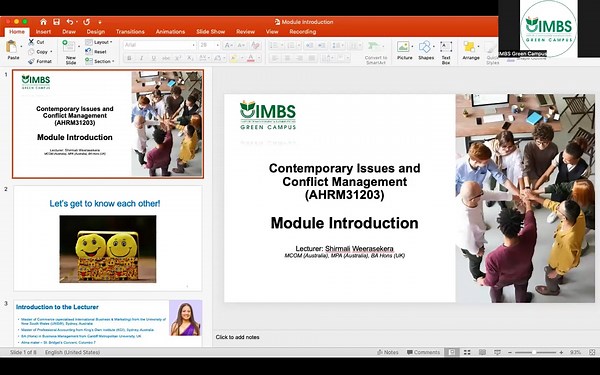Image resolution: width=600 pixels, height=375 pixels.
Task: Add a New Slide
Action: (x=70, y=52)
